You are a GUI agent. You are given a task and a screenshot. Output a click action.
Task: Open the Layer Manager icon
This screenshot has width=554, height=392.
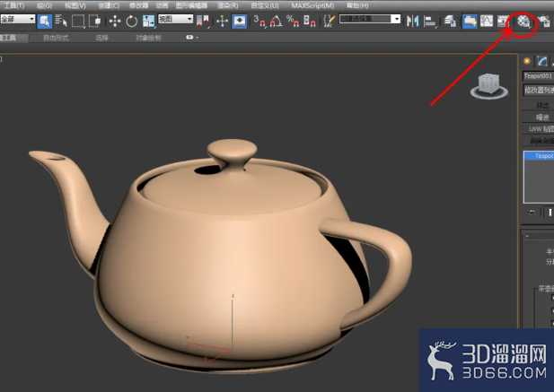pos(450,22)
